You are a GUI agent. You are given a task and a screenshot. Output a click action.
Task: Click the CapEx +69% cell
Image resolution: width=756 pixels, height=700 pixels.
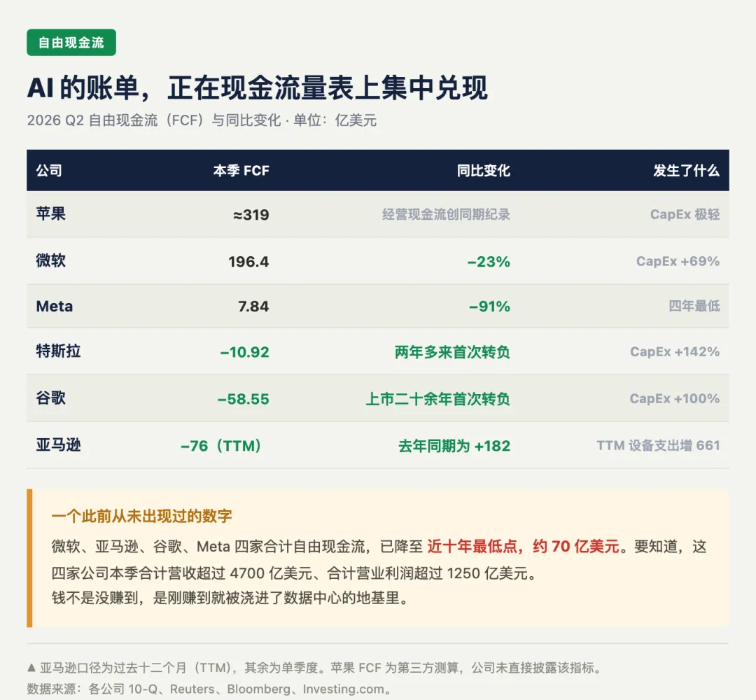pyautogui.click(x=678, y=261)
